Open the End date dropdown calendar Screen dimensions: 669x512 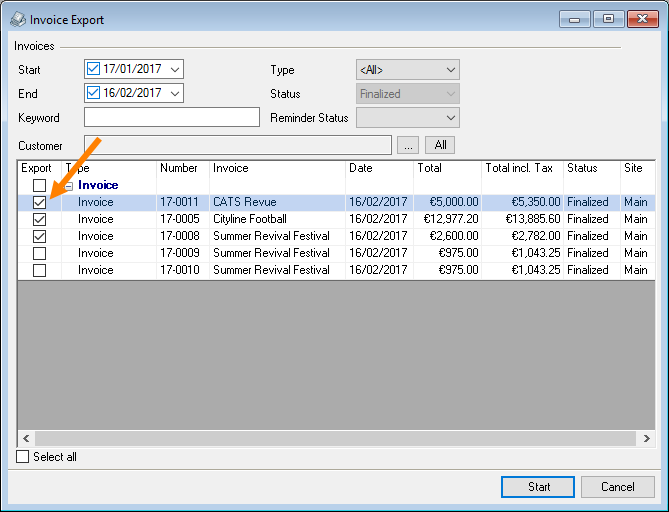tap(175, 93)
